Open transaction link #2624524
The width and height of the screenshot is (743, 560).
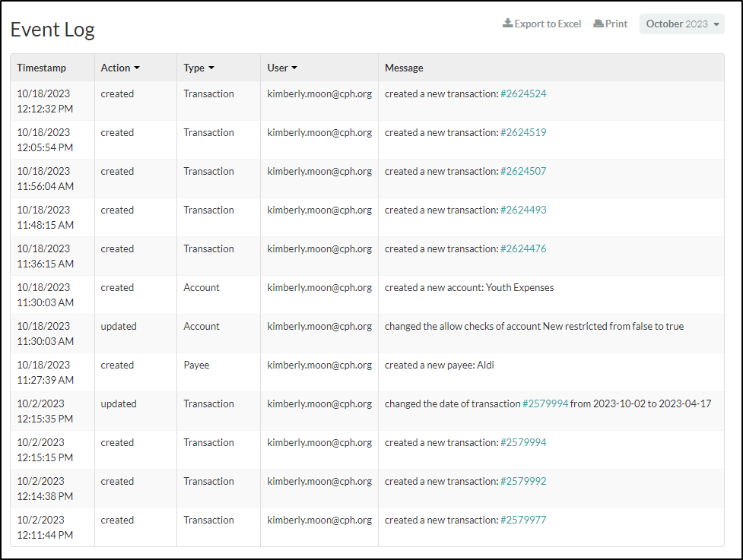click(523, 93)
